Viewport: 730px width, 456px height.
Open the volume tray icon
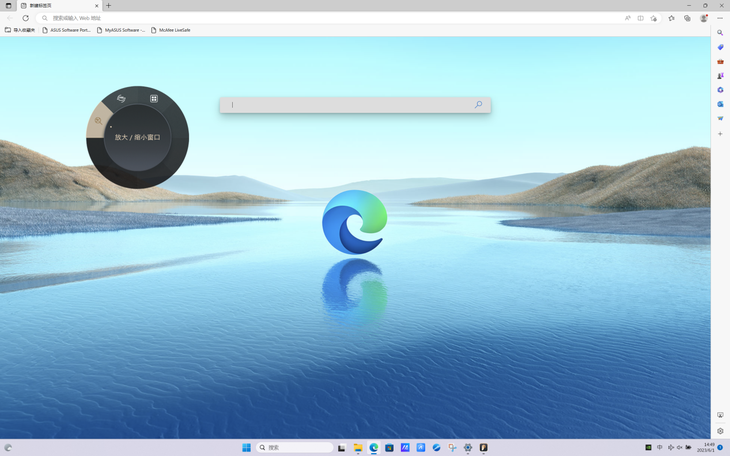[679, 448]
